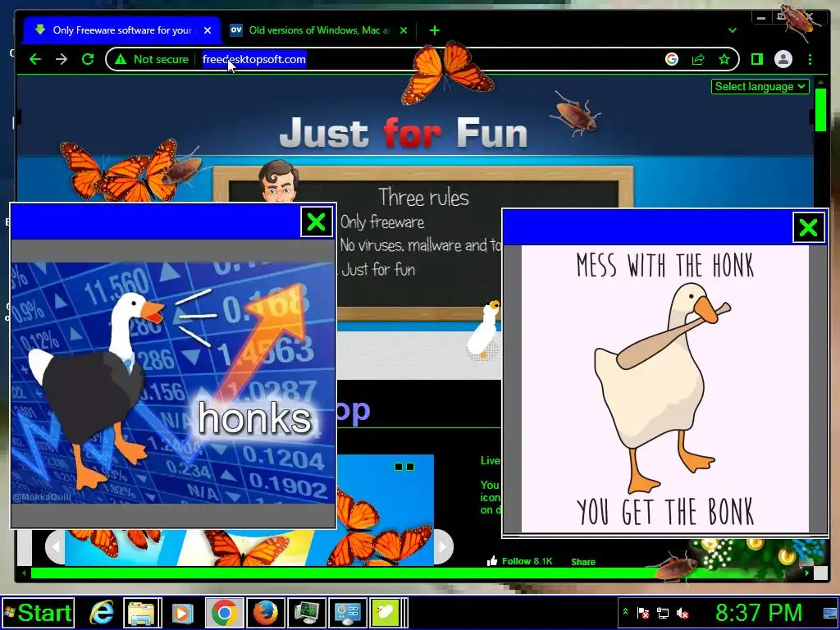The width and height of the screenshot is (840, 630).
Task: Launch Firefox from taskbar
Action: coord(265,613)
